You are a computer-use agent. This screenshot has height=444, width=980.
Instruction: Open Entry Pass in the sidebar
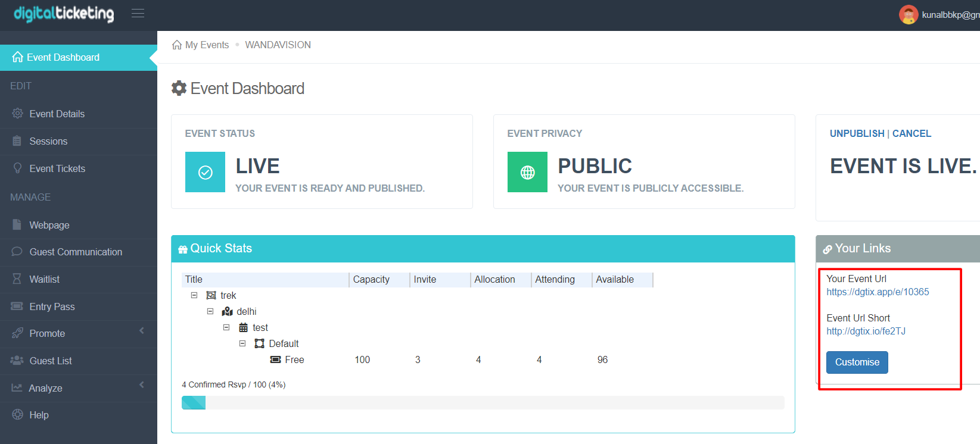[79, 307]
